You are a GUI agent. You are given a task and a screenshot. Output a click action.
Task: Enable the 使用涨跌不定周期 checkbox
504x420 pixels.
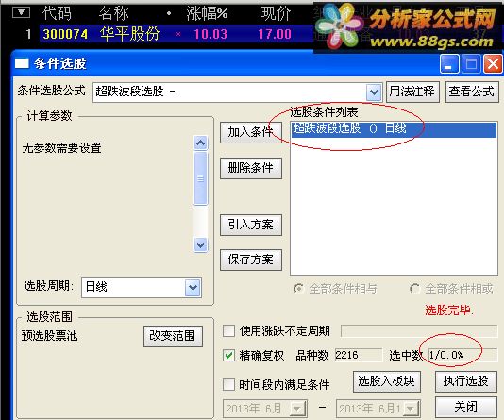pyautogui.click(x=228, y=331)
